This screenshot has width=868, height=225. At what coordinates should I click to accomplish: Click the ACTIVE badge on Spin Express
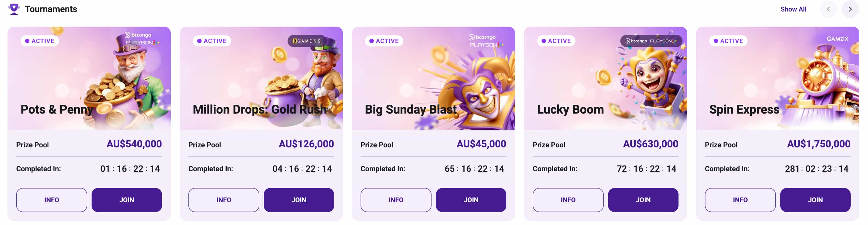729,40
